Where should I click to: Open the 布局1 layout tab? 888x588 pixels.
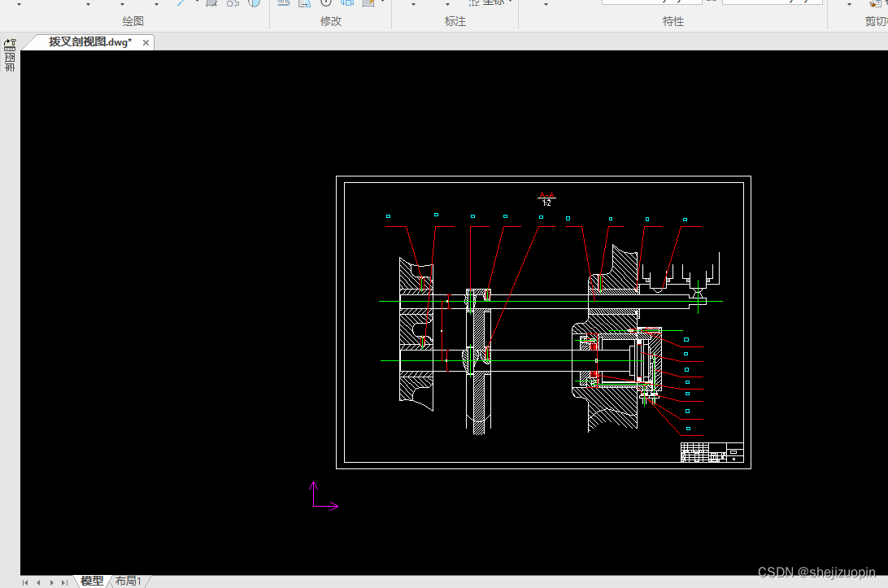[x=128, y=581]
